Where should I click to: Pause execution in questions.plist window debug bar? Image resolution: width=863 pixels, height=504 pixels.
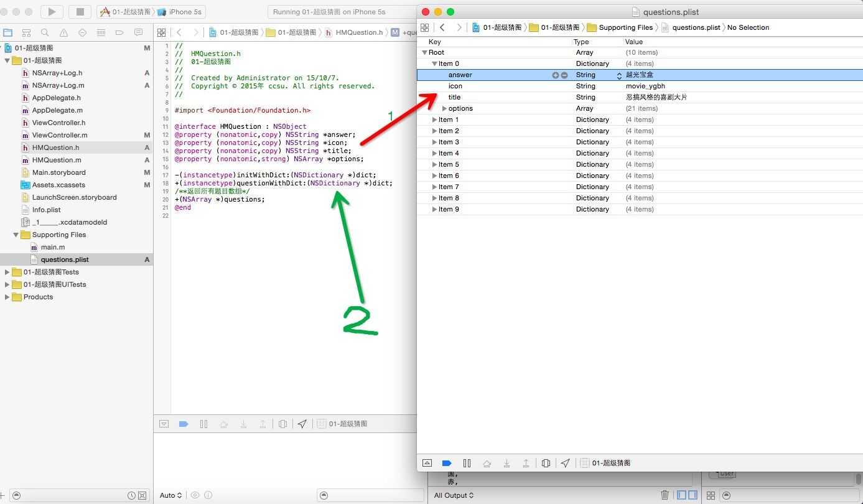[x=467, y=463]
